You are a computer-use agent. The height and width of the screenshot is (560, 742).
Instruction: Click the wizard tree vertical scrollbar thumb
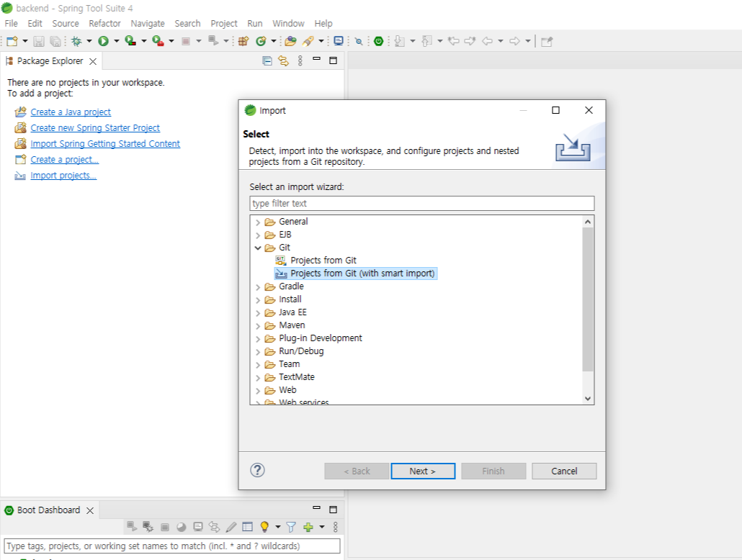point(588,299)
